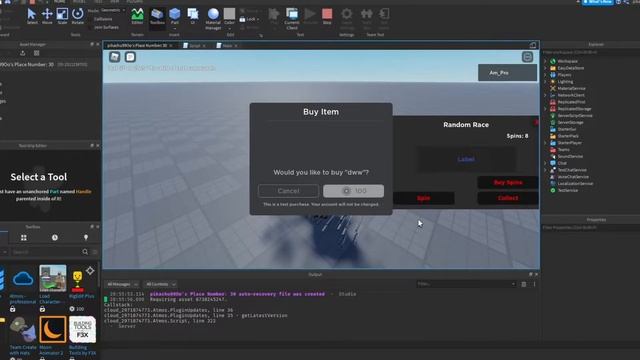Open the All Contexts filter dropdown
The width and height of the screenshot is (640, 360).
pos(160,284)
